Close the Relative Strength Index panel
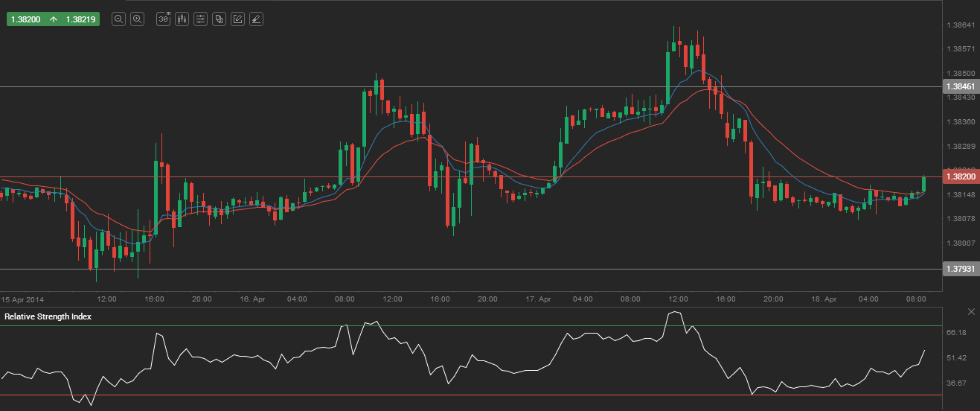Image resolution: width=980 pixels, height=411 pixels. coord(970,311)
